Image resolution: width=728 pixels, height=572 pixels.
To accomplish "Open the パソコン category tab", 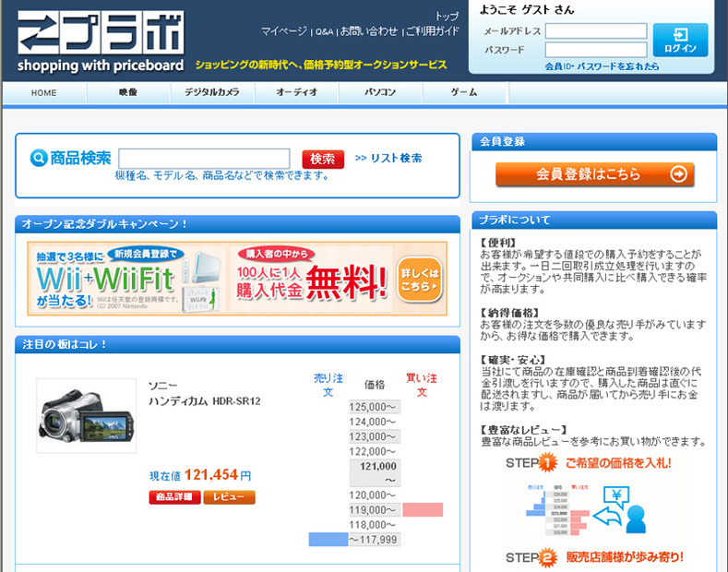I will (x=380, y=92).
